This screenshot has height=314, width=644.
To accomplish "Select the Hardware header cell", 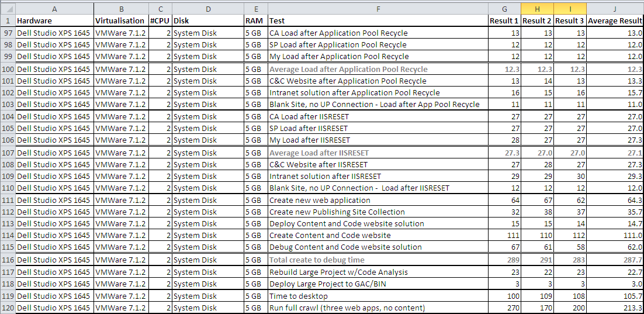I will point(54,21).
